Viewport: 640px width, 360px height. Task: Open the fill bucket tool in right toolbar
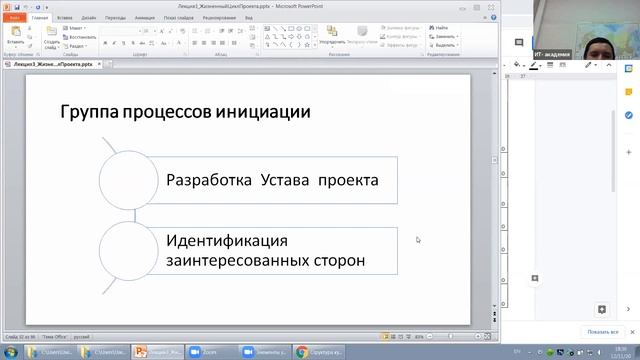pyautogui.click(x=517, y=65)
